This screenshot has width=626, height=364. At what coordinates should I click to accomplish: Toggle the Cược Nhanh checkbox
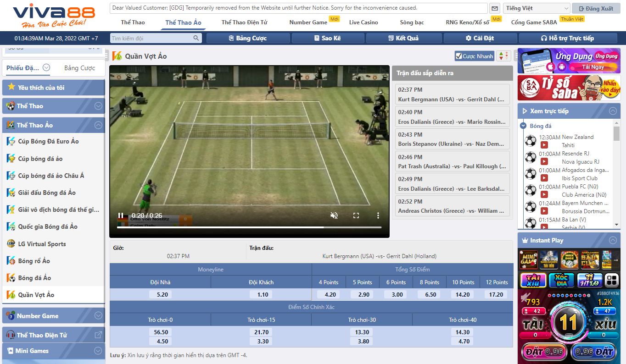pos(458,56)
